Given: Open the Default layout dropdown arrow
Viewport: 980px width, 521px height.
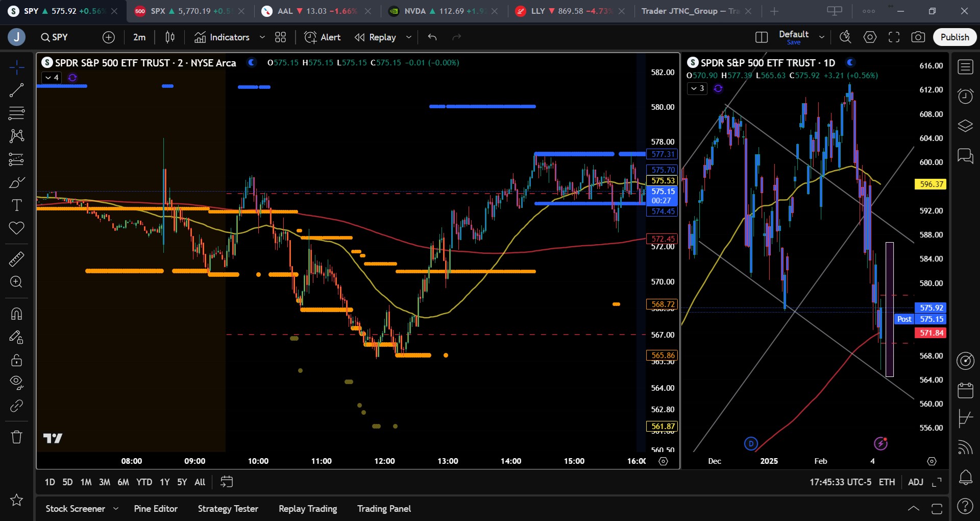Looking at the screenshot, I should click(x=822, y=37).
